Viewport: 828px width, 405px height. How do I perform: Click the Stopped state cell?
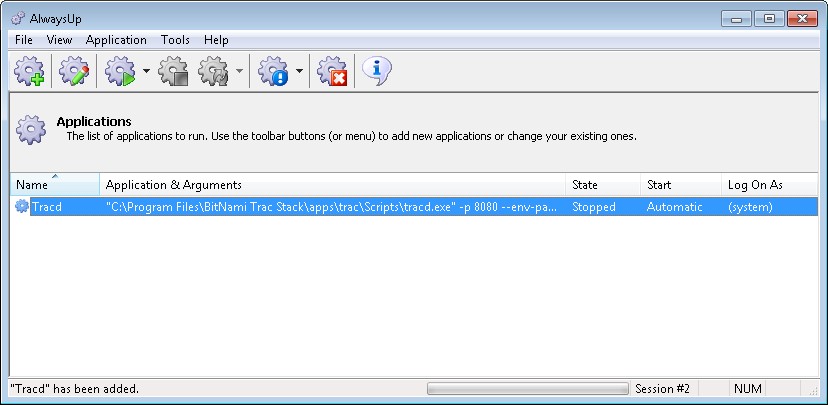tap(594, 207)
